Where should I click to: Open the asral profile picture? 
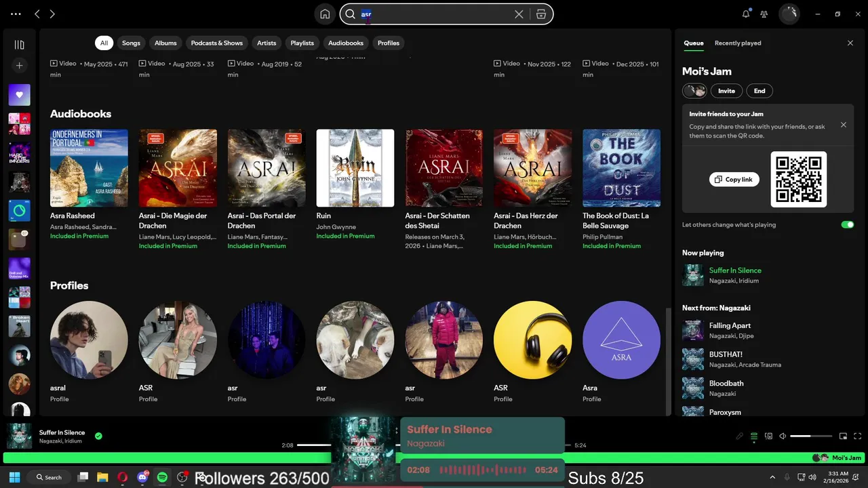(89, 340)
